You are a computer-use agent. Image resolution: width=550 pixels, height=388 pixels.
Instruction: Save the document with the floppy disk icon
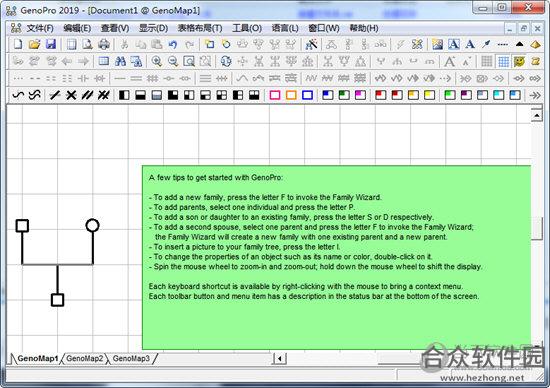pos(51,45)
